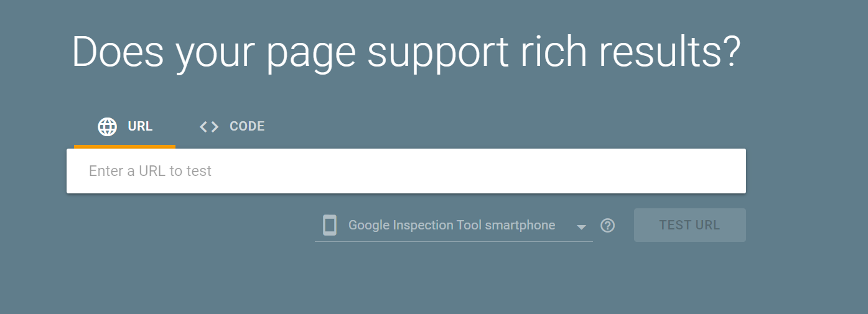
Task: Click the smartphone device icon
Action: [x=330, y=225]
